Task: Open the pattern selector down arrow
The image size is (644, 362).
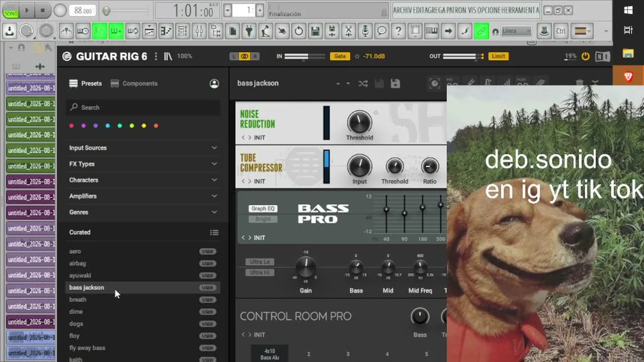Action: [227, 10]
